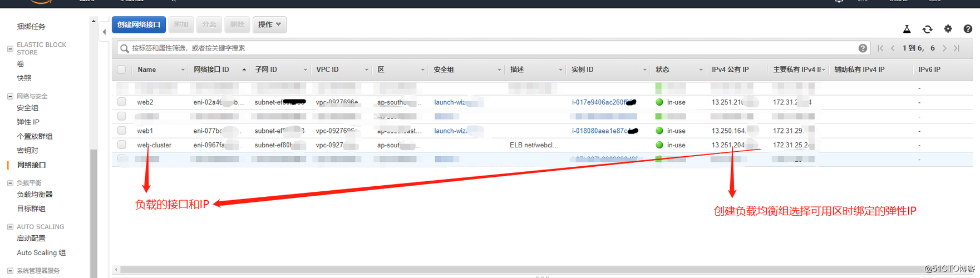Click sidebar scroll-up arrow
The width and height of the screenshot is (980, 278).
pyautogui.click(x=93, y=21)
